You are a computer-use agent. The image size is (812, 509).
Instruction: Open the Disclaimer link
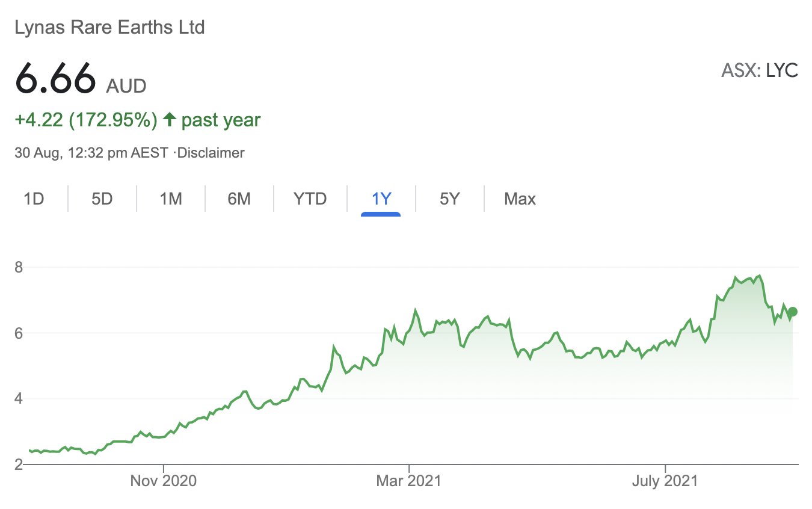tap(212, 153)
